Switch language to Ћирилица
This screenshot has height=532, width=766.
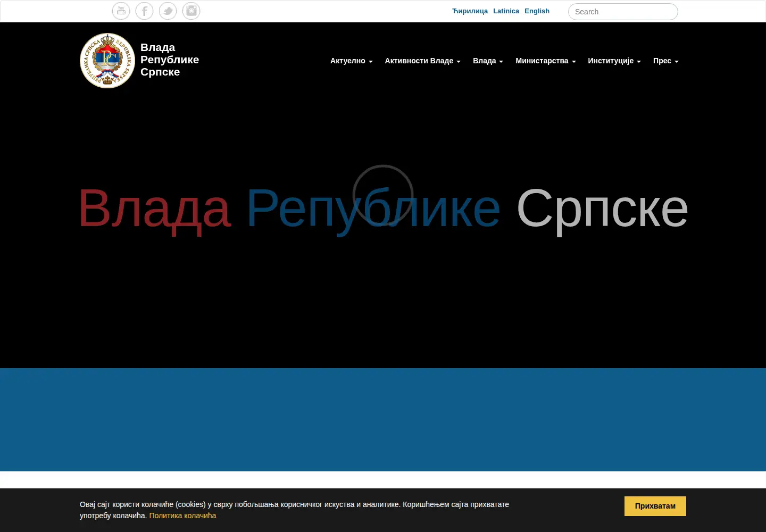470,11
